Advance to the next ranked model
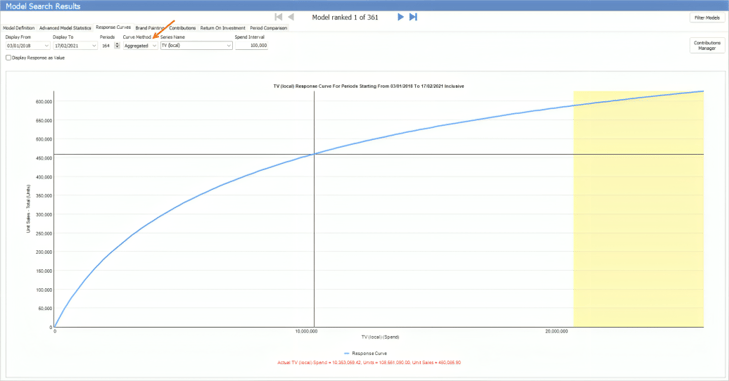 click(400, 17)
